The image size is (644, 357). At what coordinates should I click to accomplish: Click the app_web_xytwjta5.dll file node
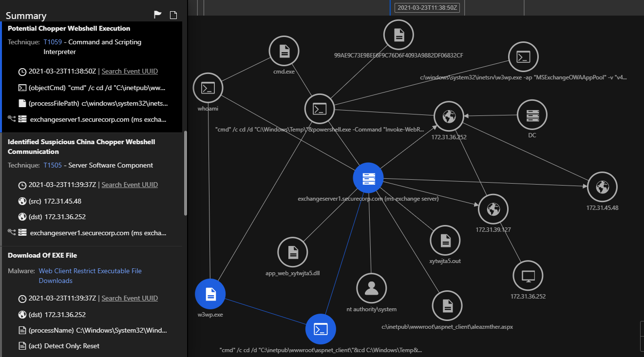(x=292, y=252)
